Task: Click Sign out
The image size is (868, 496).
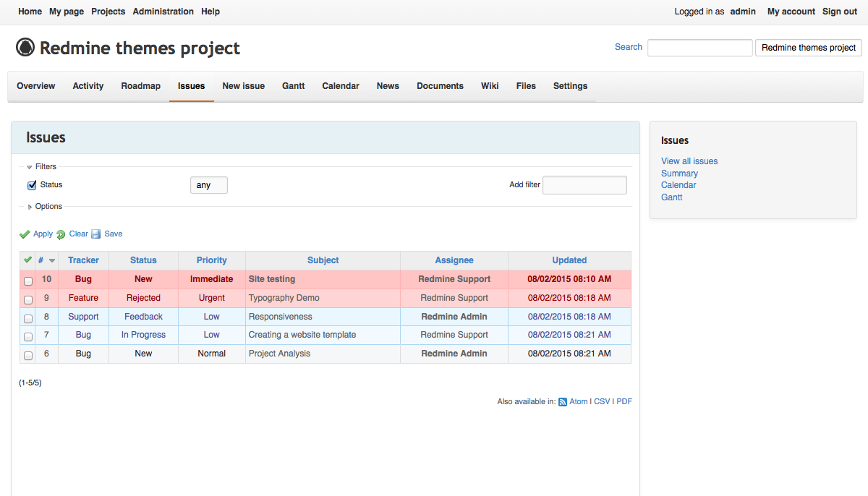Action: tap(840, 12)
